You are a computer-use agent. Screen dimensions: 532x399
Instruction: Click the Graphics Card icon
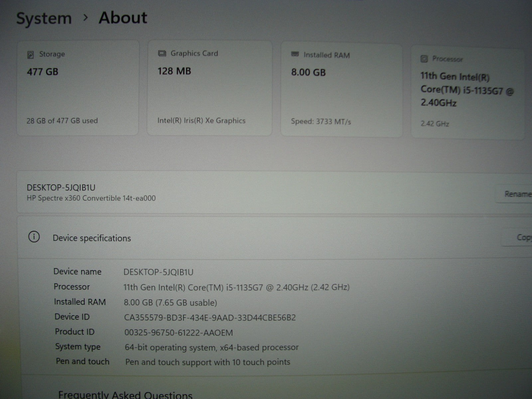click(x=162, y=54)
